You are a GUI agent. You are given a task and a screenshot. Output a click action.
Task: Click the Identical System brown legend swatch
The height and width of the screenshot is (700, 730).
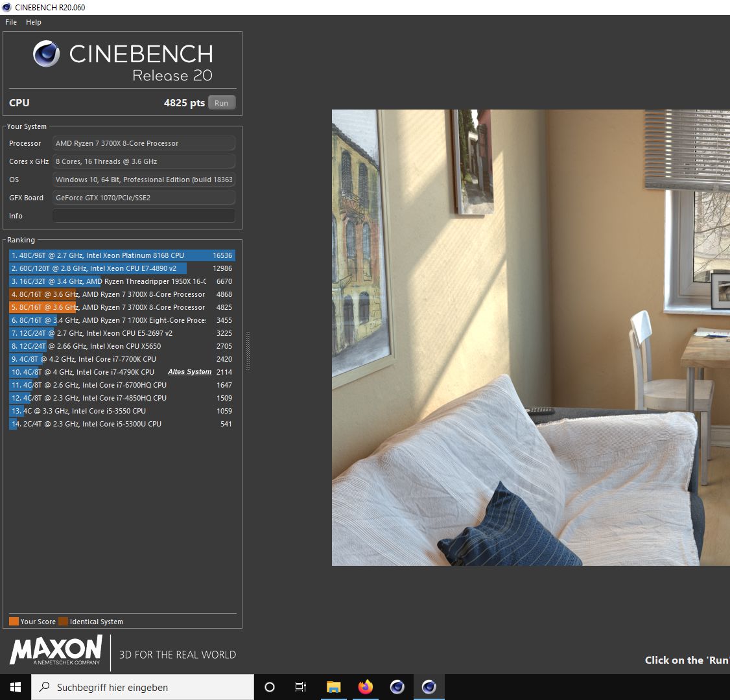click(64, 622)
